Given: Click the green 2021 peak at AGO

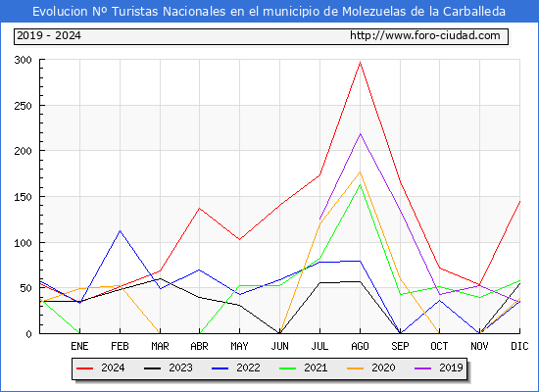Looking at the screenshot, I should (x=360, y=185).
